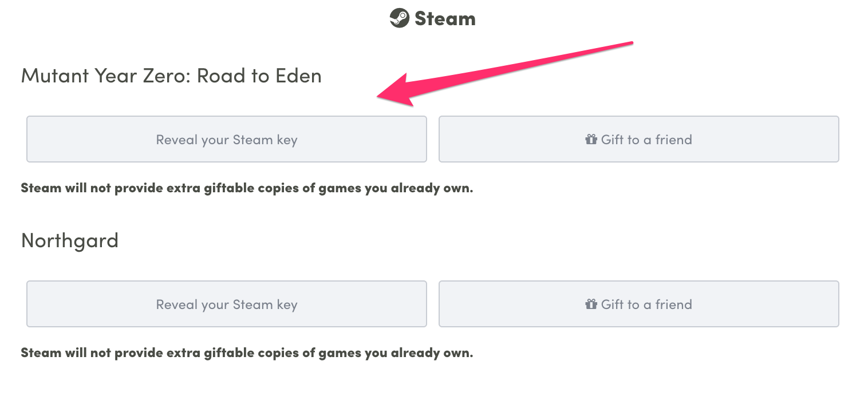Reveal your Steam key for Northgard
The width and height of the screenshot is (868, 396).
tap(227, 304)
